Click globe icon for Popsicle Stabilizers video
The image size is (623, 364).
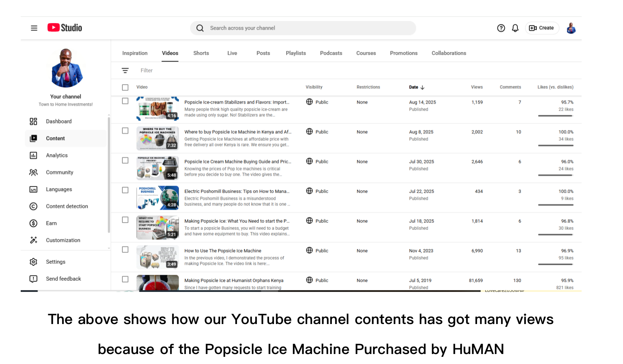coord(309,102)
